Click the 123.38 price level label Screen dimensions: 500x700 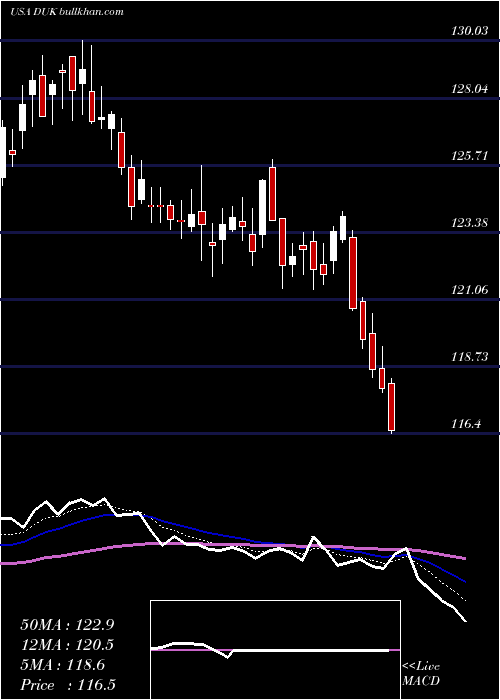click(468, 223)
